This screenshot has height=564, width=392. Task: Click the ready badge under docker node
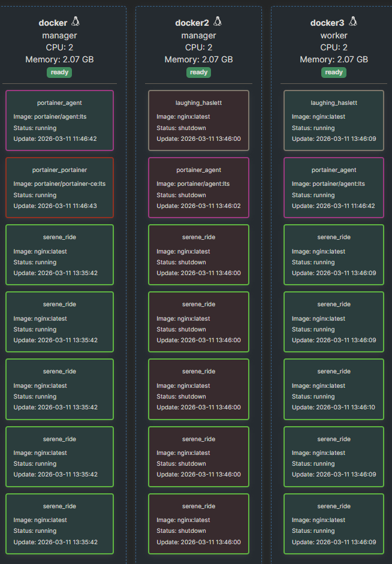tap(59, 73)
